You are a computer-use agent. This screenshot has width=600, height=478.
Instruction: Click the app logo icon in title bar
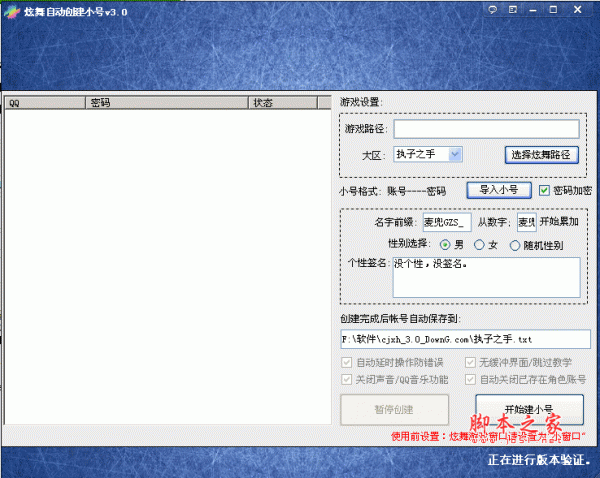[x=11, y=12]
